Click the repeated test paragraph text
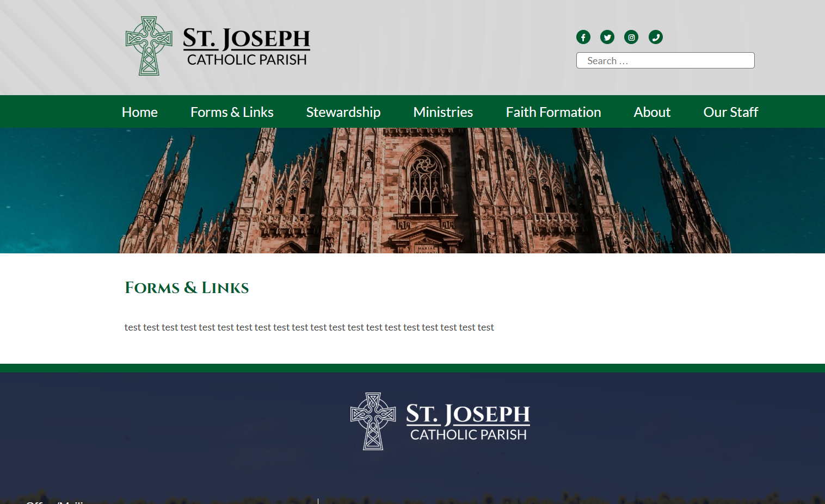Image resolution: width=825 pixels, height=504 pixels. coord(309,327)
